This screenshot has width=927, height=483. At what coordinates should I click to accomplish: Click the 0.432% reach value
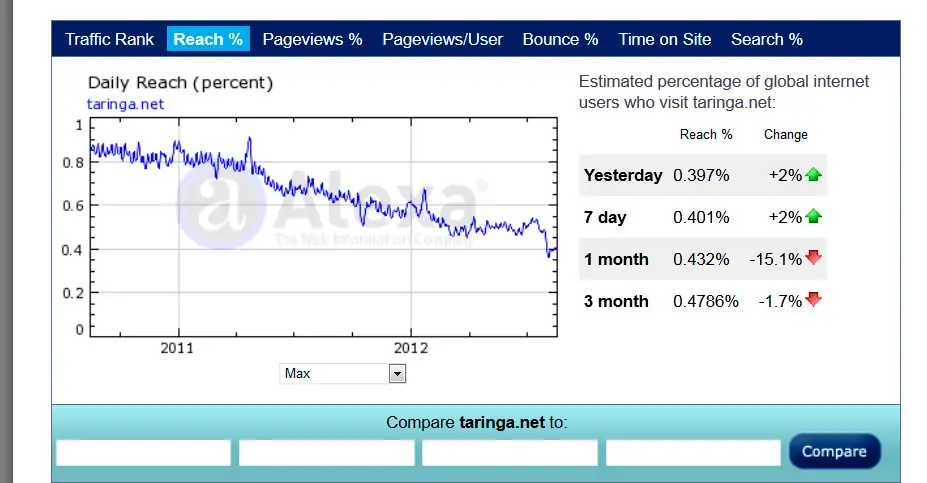pyautogui.click(x=701, y=260)
